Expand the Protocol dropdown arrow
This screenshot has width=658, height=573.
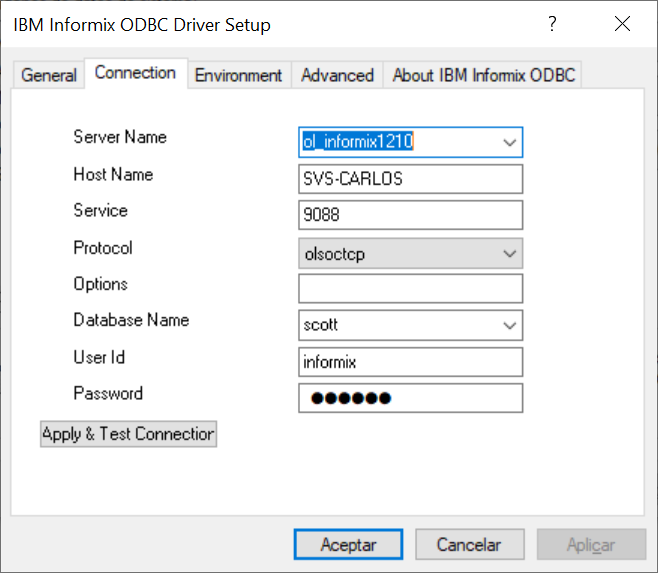(x=509, y=254)
